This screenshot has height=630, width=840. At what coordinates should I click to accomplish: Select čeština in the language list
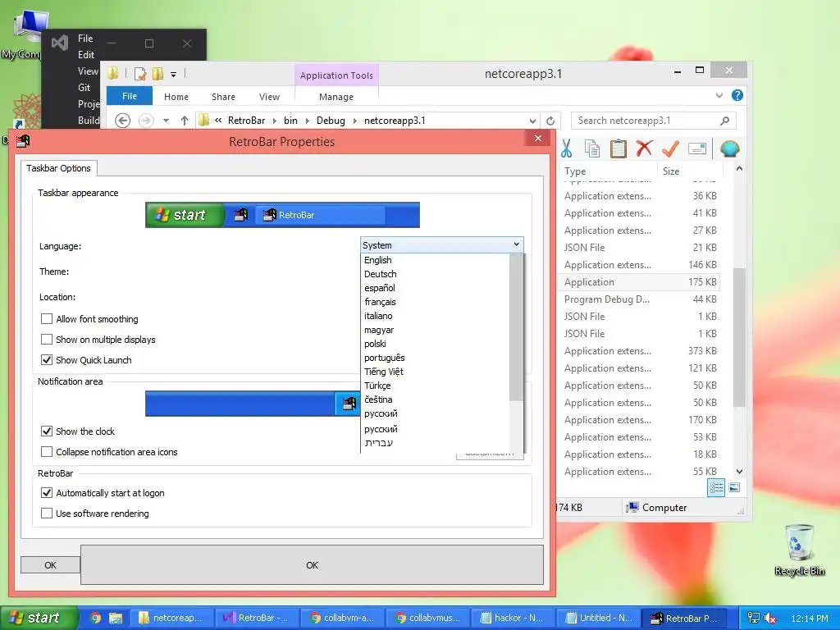pos(436,399)
